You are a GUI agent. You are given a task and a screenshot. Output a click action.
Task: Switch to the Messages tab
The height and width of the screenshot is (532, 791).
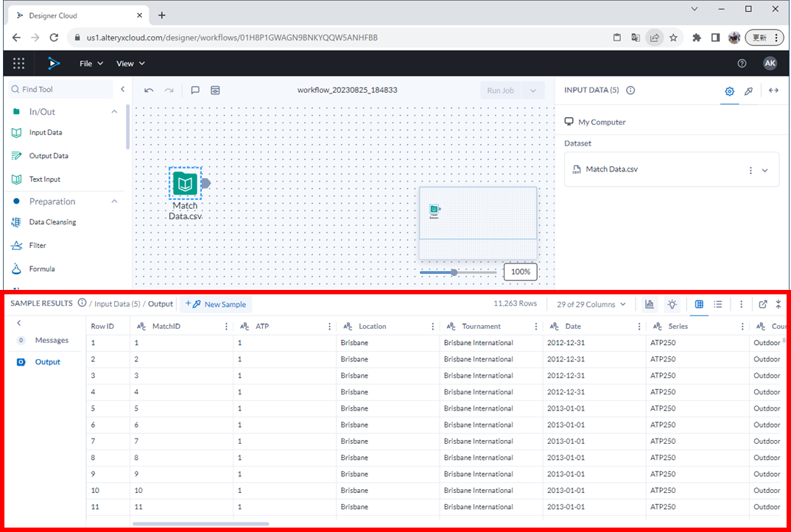[x=52, y=341]
